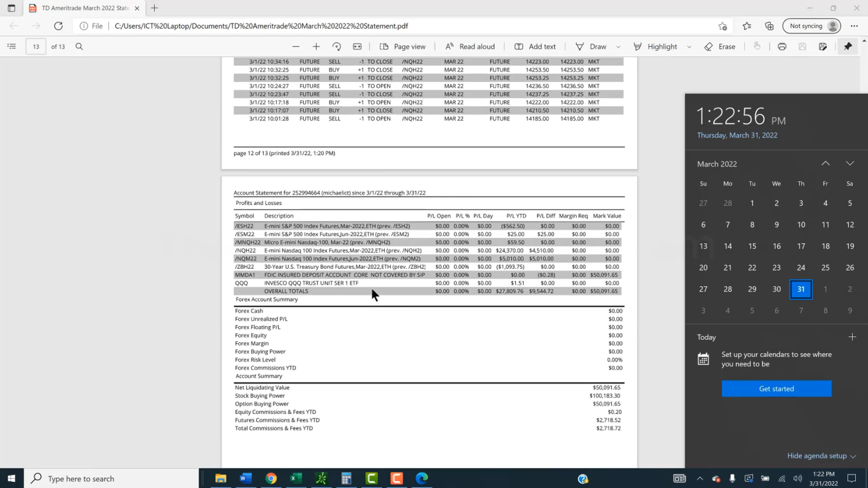
Task: Activate the Highlight tool
Action: (x=655, y=46)
